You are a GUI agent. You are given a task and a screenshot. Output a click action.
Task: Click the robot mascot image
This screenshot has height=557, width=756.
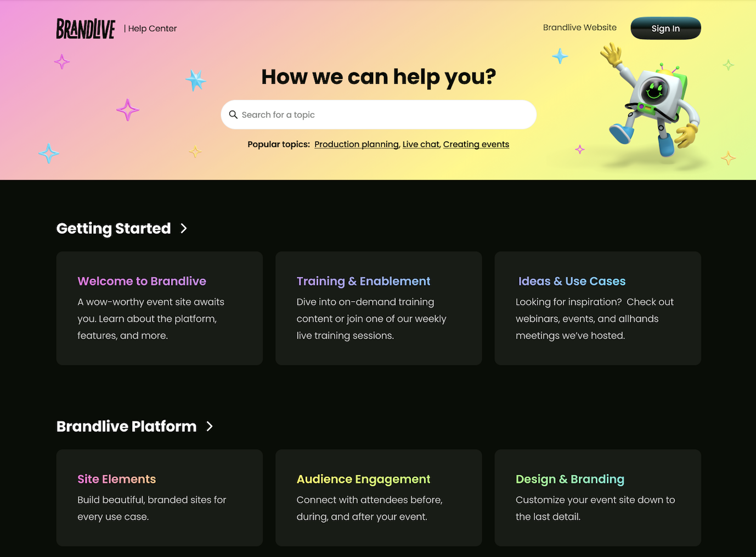[x=650, y=101]
